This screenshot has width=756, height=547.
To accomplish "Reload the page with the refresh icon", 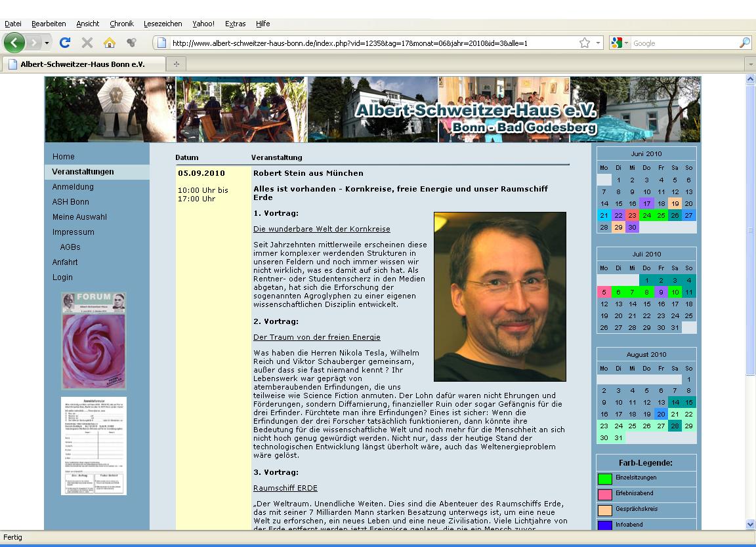I will click(x=64, y=43).
